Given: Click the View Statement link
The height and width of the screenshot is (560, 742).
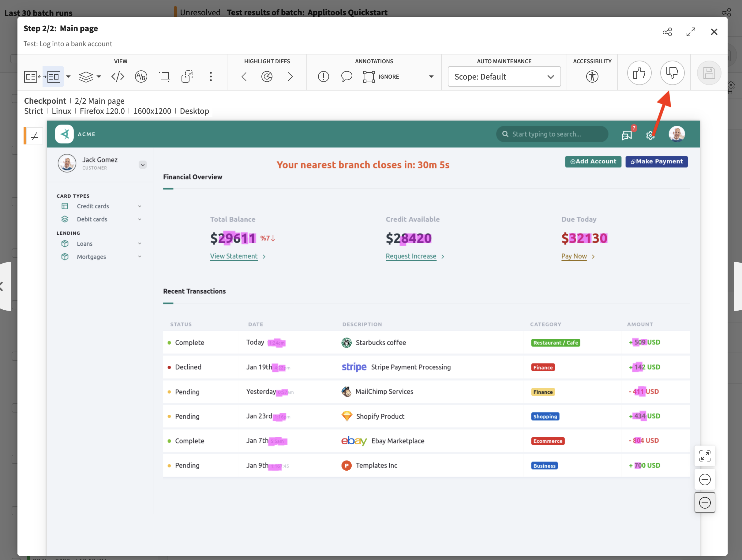Looking at the screenshot, I should (234, 256).
